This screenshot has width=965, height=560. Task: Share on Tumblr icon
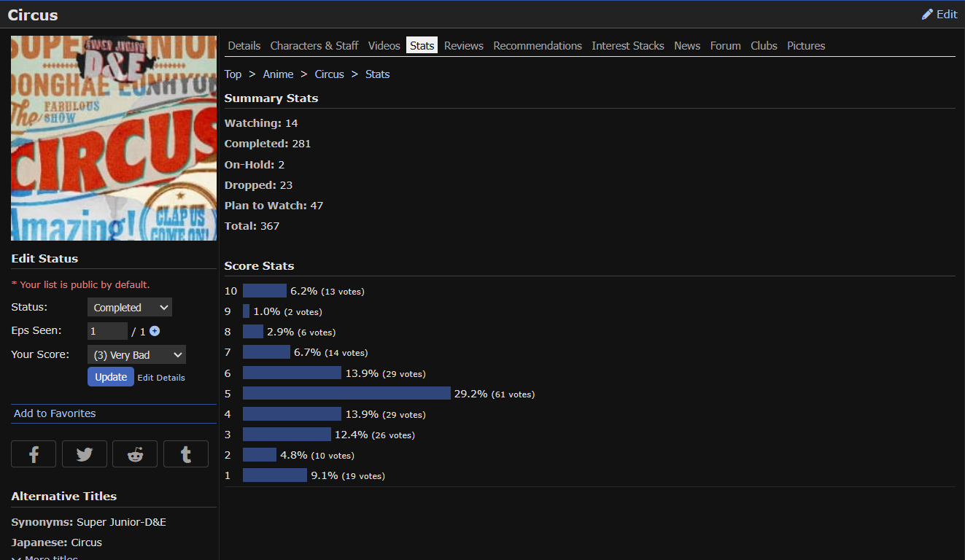point(186,454)
